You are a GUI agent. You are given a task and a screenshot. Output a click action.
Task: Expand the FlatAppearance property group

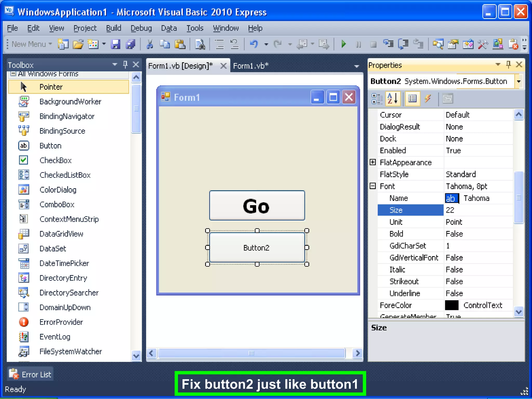coord(373,162)
